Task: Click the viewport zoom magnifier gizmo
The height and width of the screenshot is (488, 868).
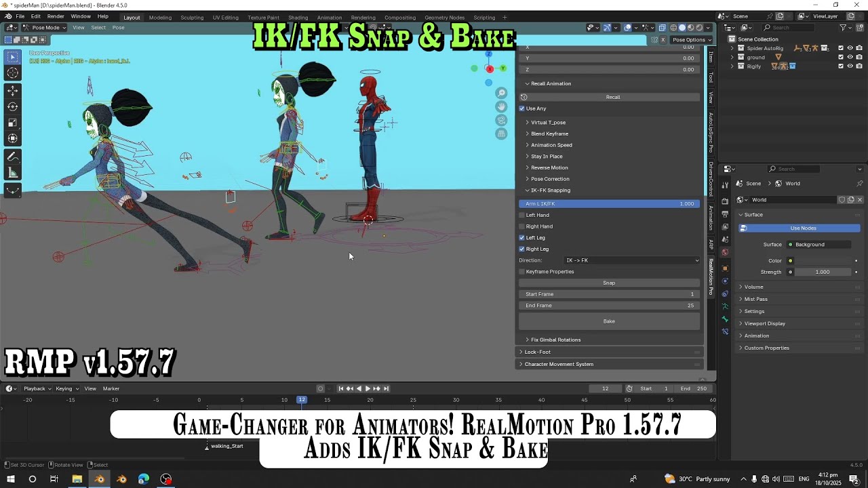Action: click(x=501, y=93)
